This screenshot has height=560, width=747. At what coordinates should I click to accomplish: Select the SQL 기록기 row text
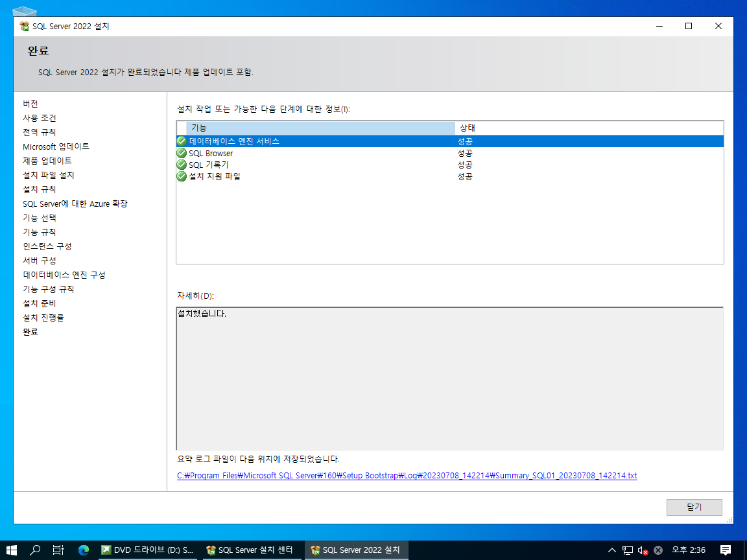(209, 165)
